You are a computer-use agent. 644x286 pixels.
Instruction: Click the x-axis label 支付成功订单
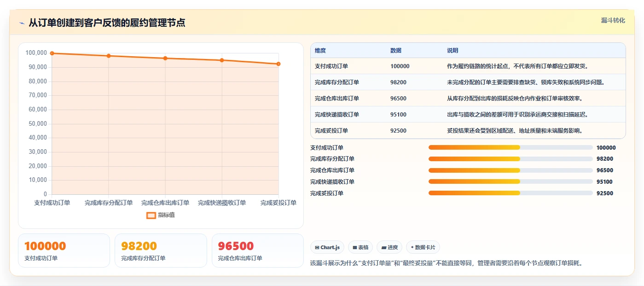(52, 203)
